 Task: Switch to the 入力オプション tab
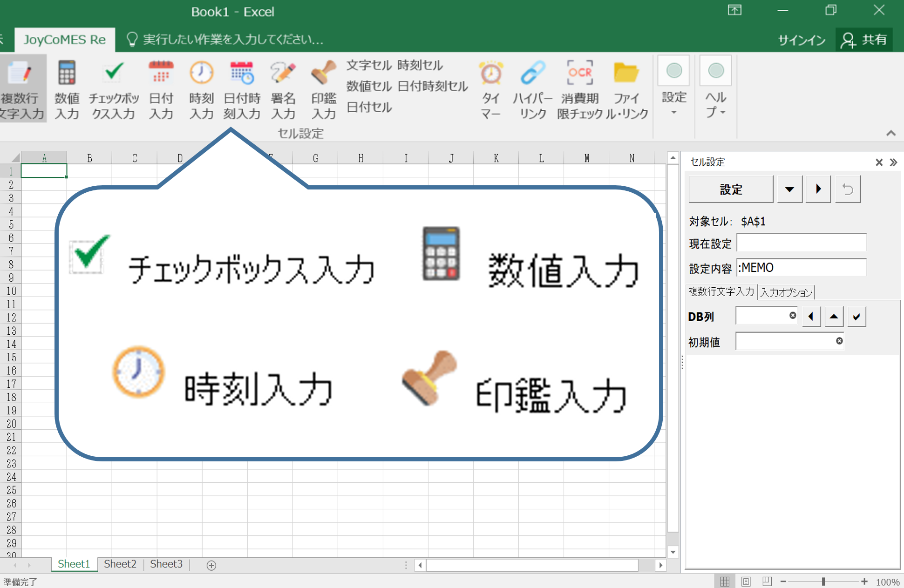click(786, 292)
